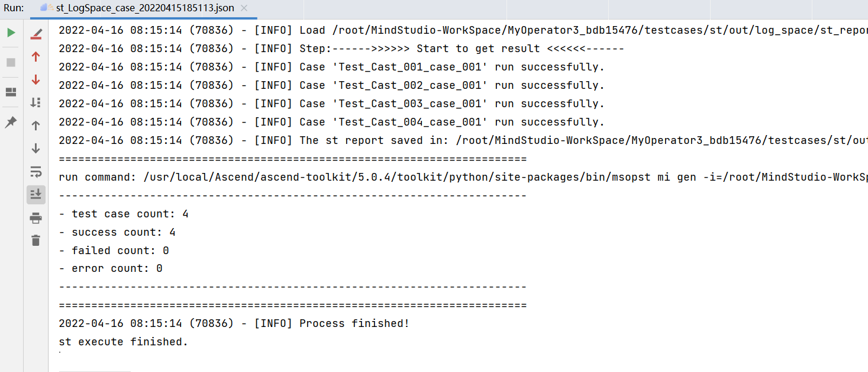Image resolution: width=868 pixels, height=372 pixels.
Task: Toggle the Pin Tab pushpin
Action: point(11,122)
